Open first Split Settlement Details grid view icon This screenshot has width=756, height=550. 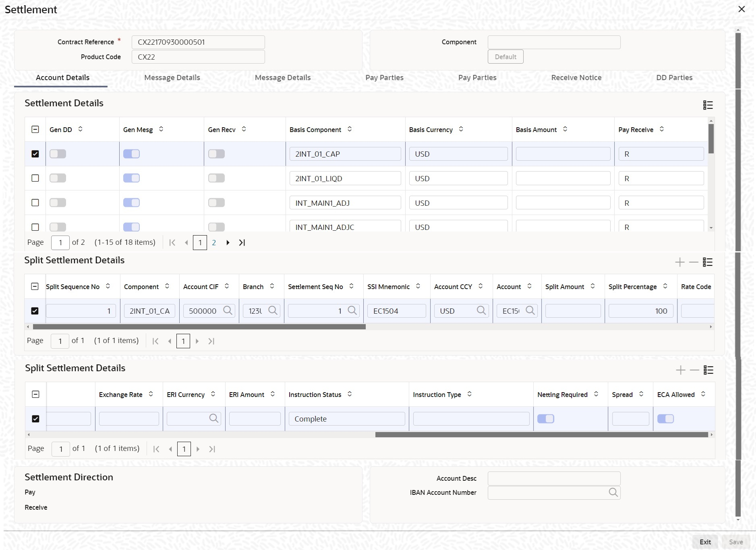click(708, 262)
